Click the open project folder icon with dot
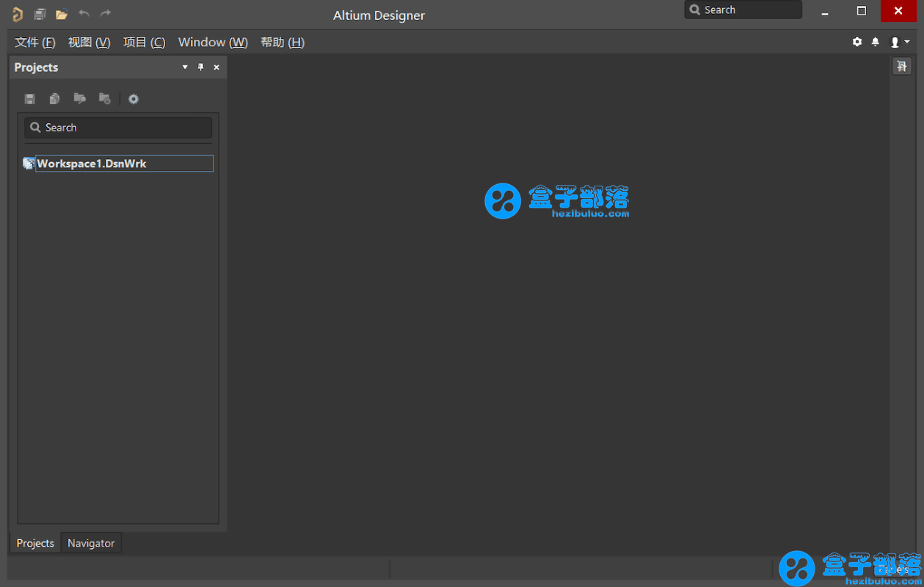Screen dimensions: 924x587 point(79,98)
